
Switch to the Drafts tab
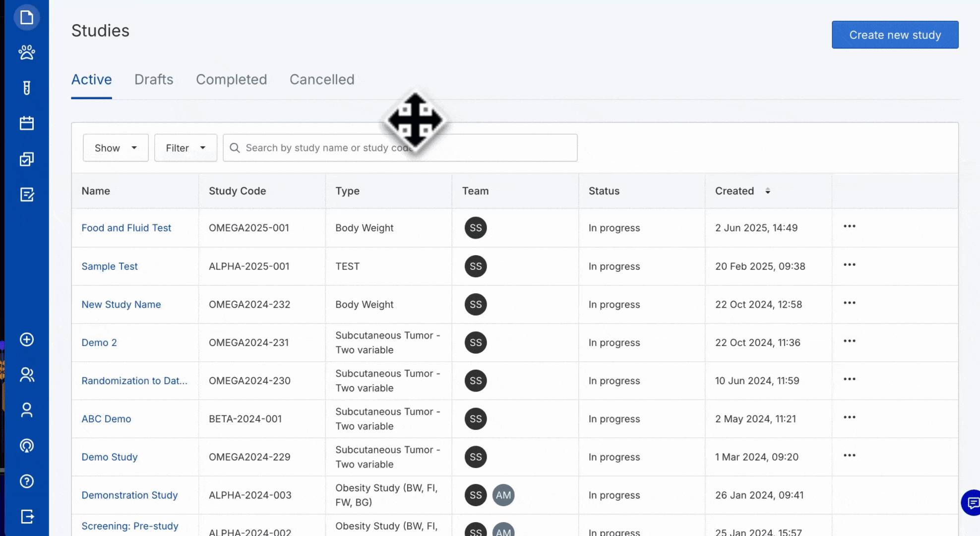[154, 79]
